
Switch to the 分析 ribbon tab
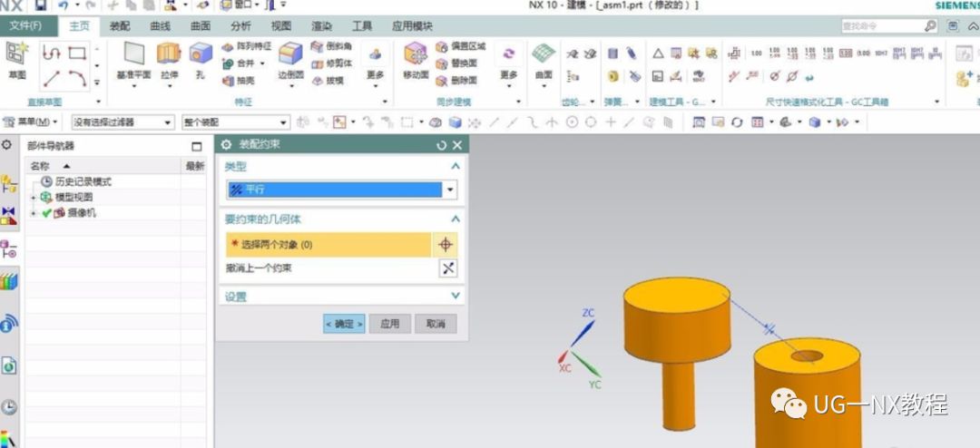click(240, 26)
